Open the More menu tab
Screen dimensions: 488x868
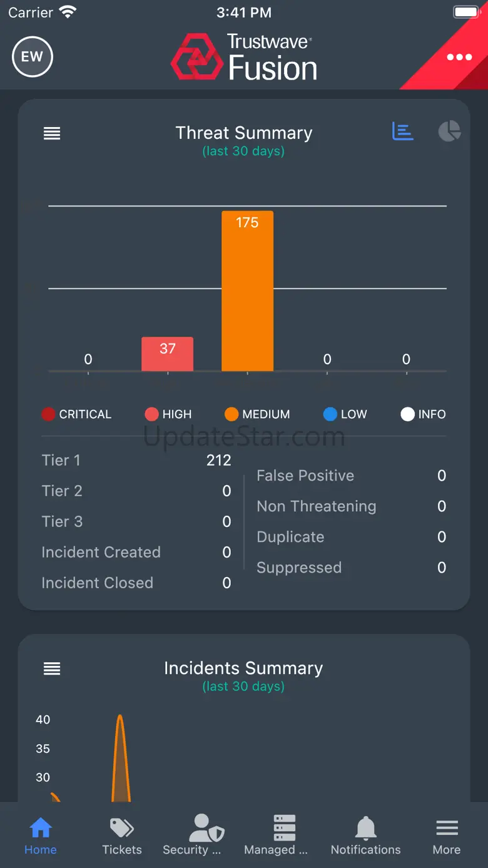coord(447,835)
